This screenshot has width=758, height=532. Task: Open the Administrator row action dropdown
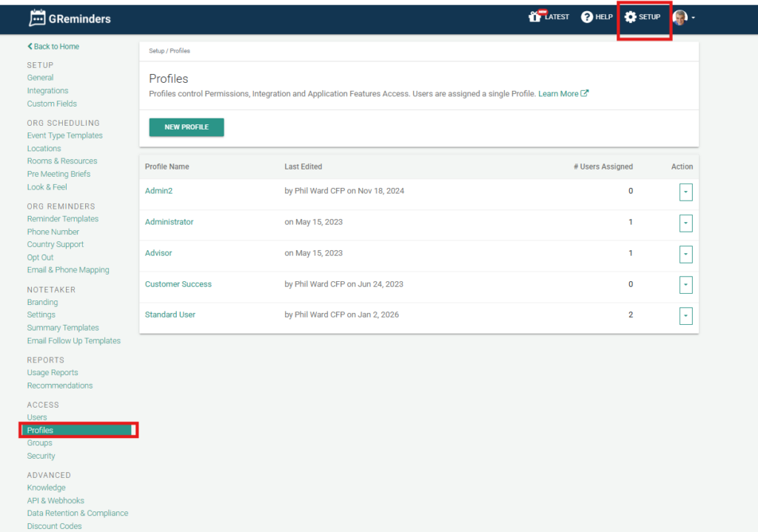tap(685, 223)
